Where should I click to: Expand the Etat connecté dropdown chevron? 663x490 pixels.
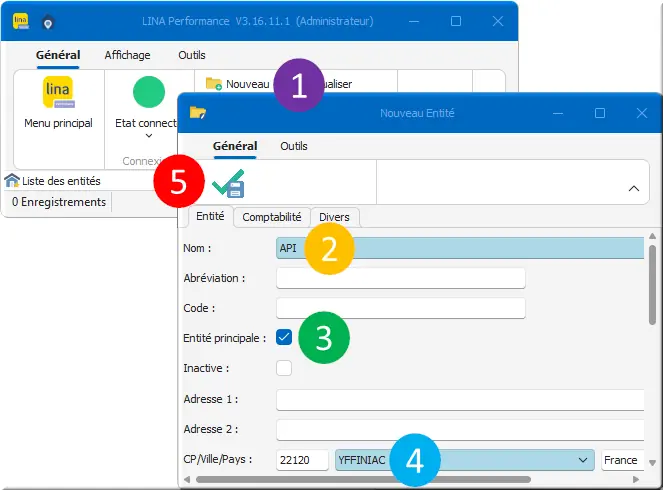coord(149,136)
